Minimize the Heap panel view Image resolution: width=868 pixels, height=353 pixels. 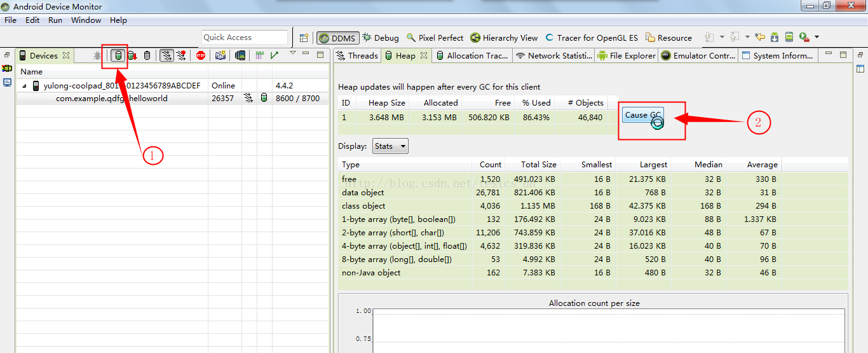pyautogui.click(x=829, y=54)
